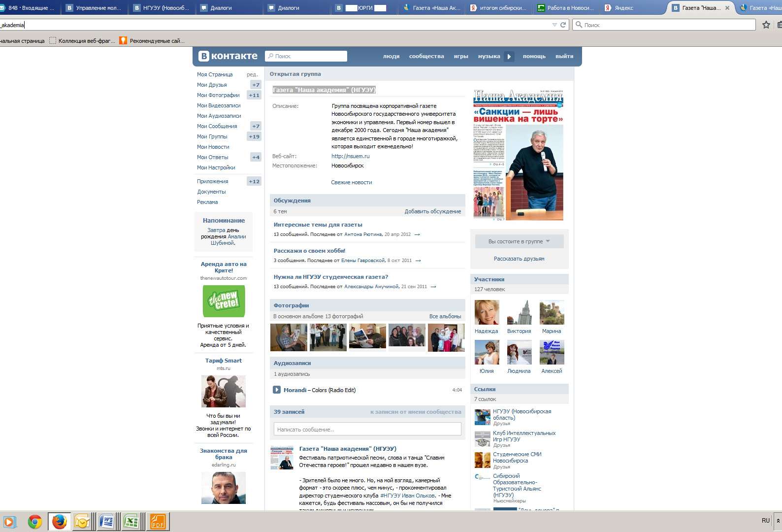Open сообщества in the header menu
782x532 pixels.
pos(426,57)
